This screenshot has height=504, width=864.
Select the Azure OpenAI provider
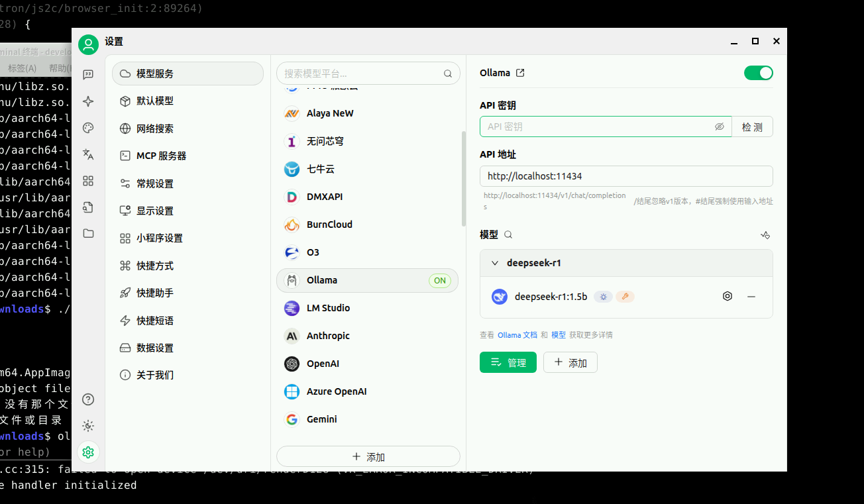click(x=367, y=391)
